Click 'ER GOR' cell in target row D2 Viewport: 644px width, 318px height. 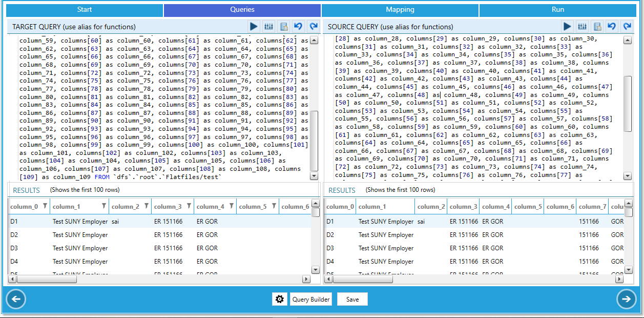click(207, 235)
